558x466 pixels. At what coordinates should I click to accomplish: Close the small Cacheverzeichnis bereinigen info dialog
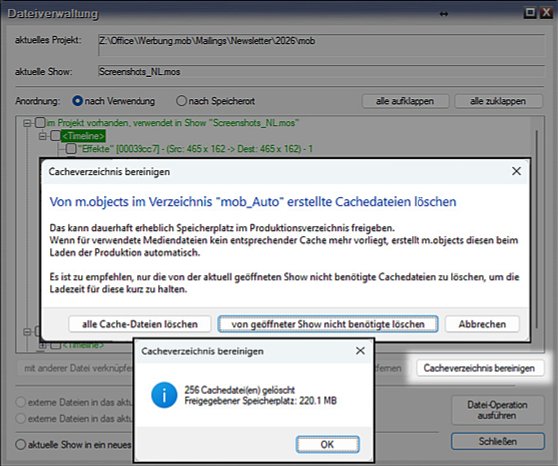pyautogui.click(x=360, y=351)
